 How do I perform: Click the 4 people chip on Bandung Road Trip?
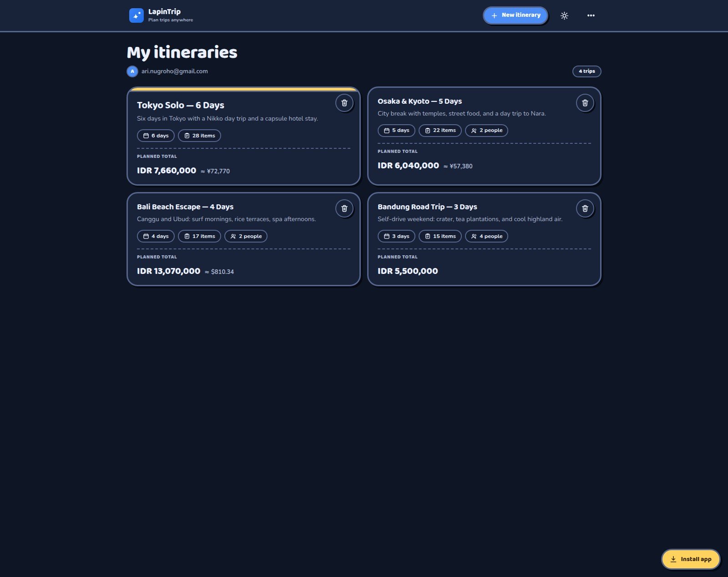tap(486, 236)
